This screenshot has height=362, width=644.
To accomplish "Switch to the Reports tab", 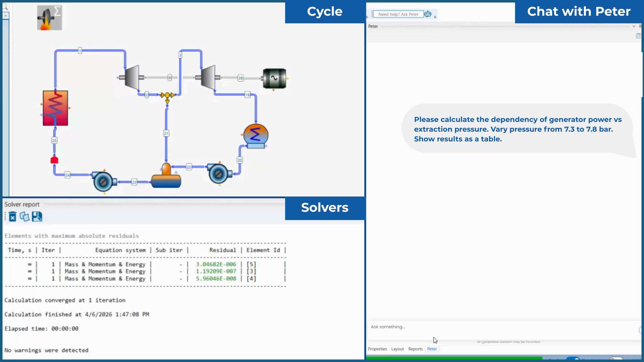I will (415, 349).
